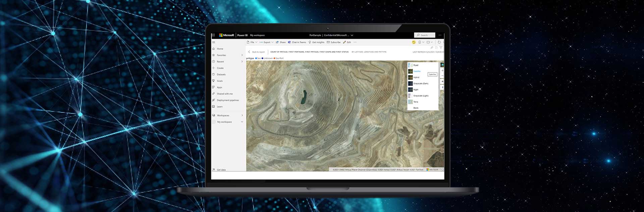Viewport: 644px width, 212px height.
Task: Open the bookmarks dropdown
Action: [421, 42]
